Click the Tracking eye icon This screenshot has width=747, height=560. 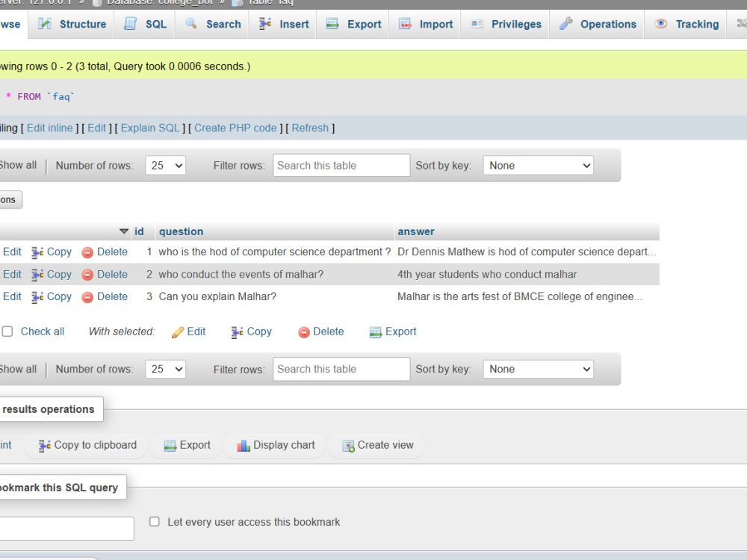tap(661, 23)
